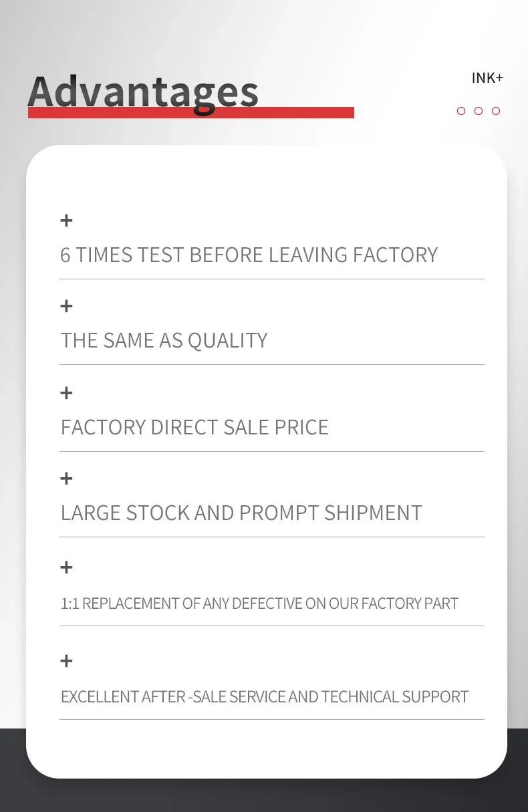Click the Advantages heading
Image resolution: width=528 pixels, height=812 pixels.
pos(143,92)
